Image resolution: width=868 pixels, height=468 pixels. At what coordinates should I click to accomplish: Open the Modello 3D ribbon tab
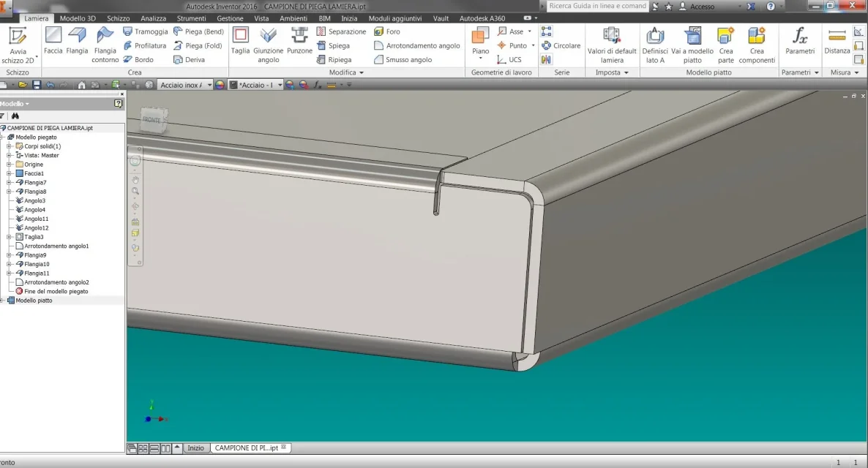pyautogui.click(x=78, y=18)
